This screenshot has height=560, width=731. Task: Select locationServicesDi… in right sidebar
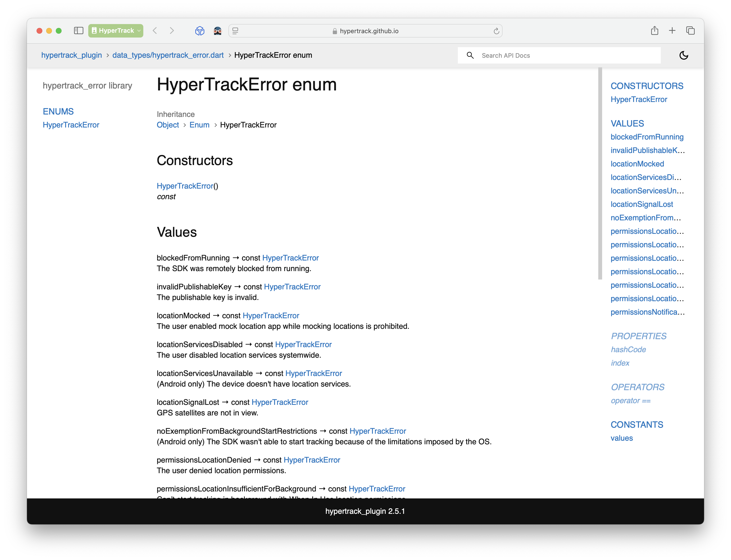click(x=646, y=177)
